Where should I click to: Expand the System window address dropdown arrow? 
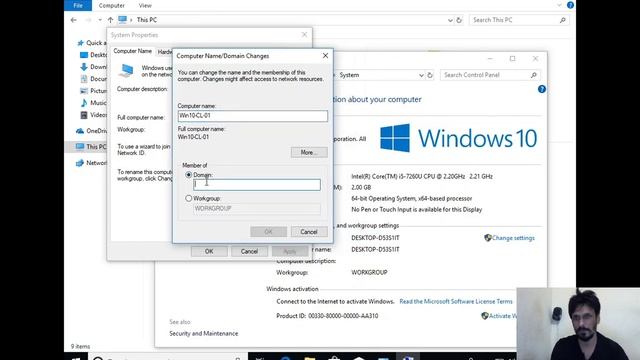(x=421, y=76)
